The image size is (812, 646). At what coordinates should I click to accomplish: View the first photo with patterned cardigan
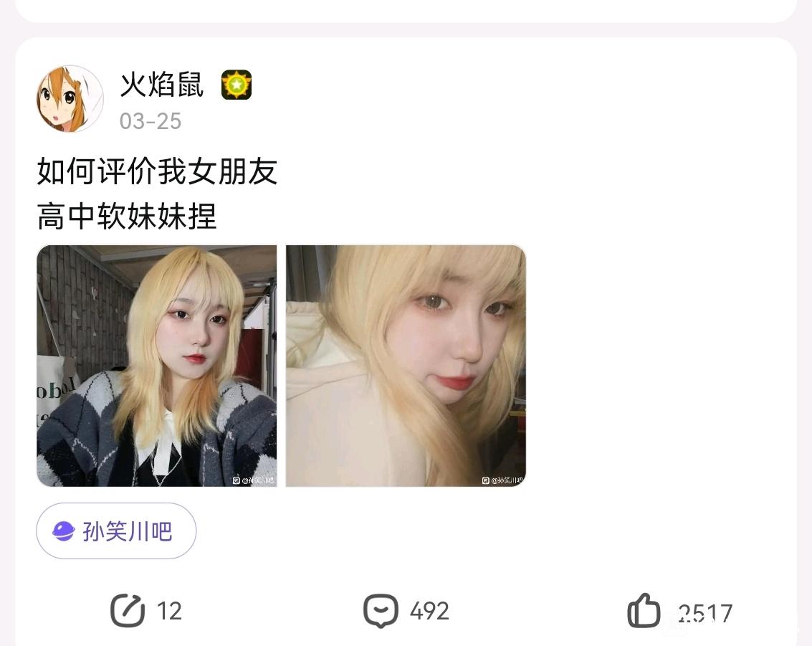pyautogui.click(x=157, y=366)
